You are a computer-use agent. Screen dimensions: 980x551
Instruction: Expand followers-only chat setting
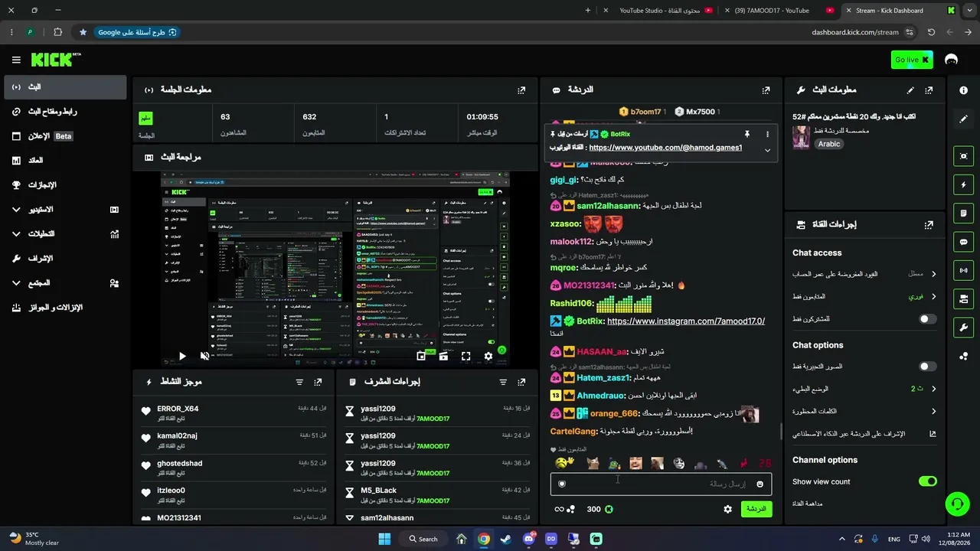point(864,296)
